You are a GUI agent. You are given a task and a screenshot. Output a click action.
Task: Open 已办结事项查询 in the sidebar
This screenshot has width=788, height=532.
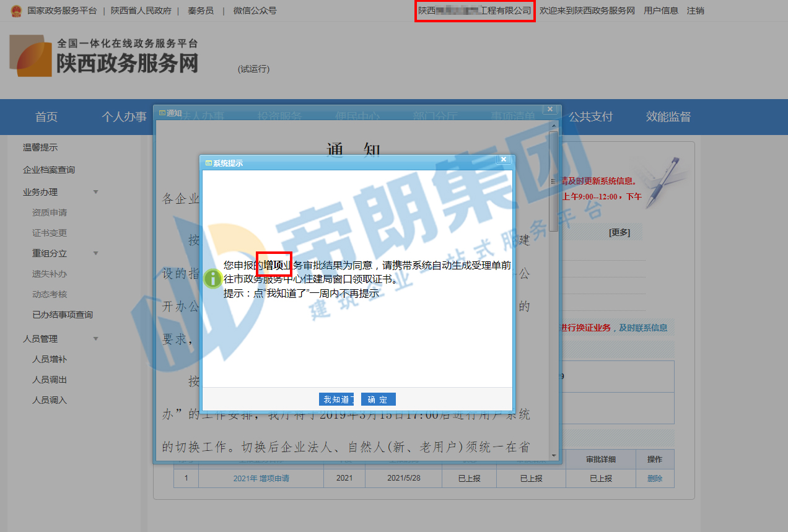click(x=63, y=315)
